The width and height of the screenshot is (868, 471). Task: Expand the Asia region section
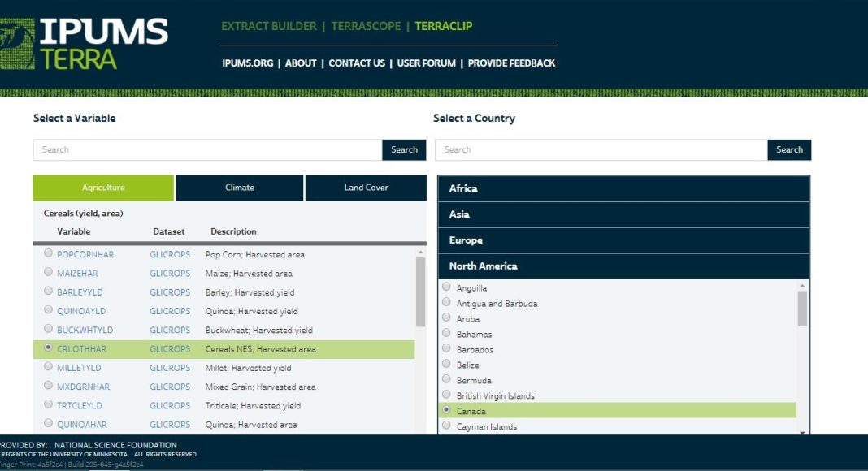click(x=623, y=214)
